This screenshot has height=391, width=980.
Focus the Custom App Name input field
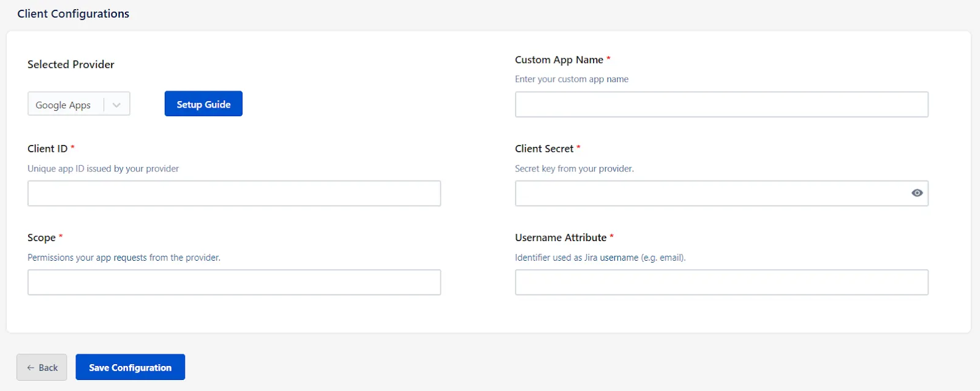click(x=722, y=104)
